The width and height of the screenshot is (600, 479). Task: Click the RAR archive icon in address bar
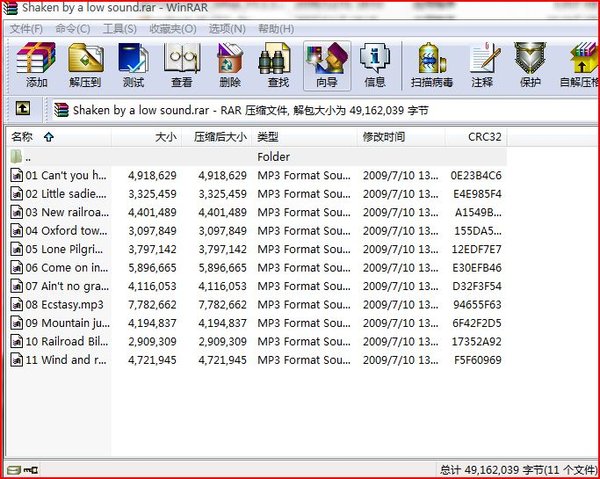point(61,110)
